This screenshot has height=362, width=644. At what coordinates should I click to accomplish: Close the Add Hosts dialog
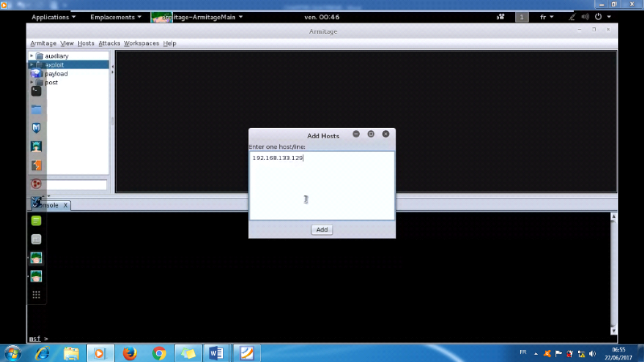[386, 134]
